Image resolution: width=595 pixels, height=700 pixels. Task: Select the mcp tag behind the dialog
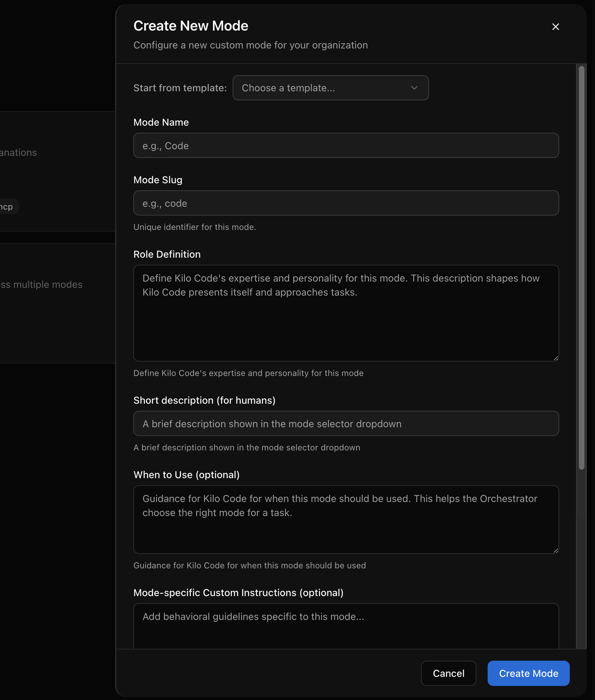pyautogui.click(x=7, y=206)
